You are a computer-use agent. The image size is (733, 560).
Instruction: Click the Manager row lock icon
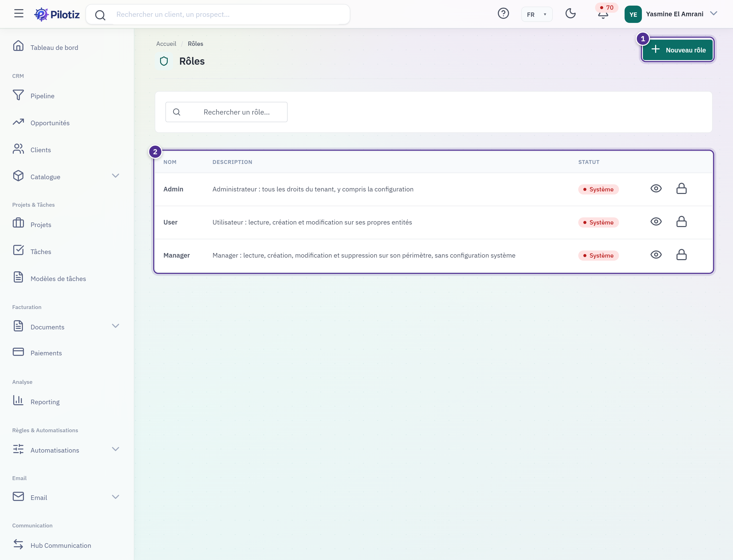tap(681, 255)
